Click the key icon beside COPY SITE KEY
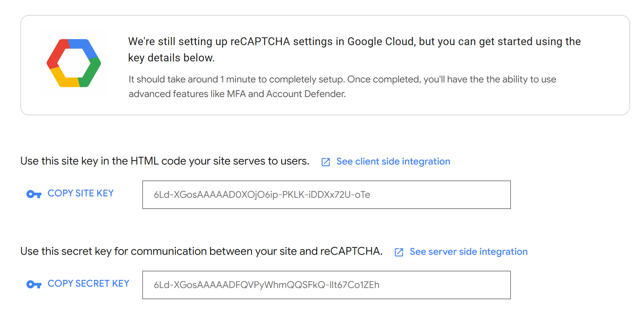644x325 pixels. pos(34,194)
